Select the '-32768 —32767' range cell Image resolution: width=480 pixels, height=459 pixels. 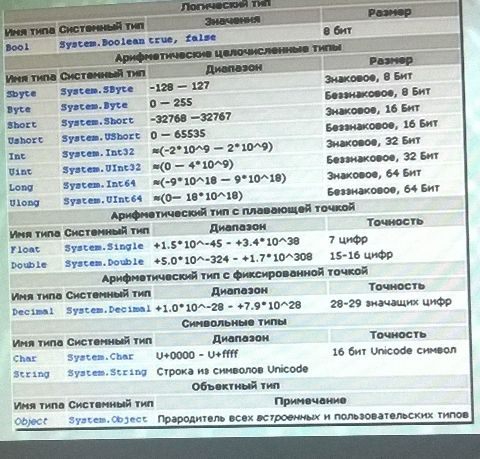(x=190, y=118)
